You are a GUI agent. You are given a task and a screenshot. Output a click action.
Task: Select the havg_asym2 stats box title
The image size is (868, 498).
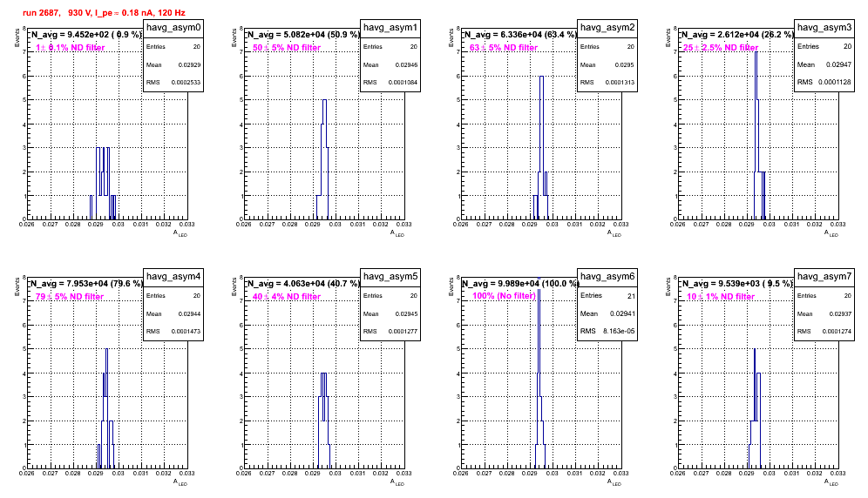(x=607, y=28)
